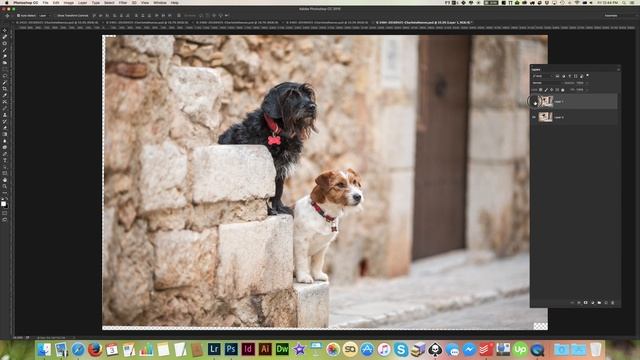Click the zoom percentage field in status bar
The height and width of the screenshot is (360, 640).
[18, 338]
